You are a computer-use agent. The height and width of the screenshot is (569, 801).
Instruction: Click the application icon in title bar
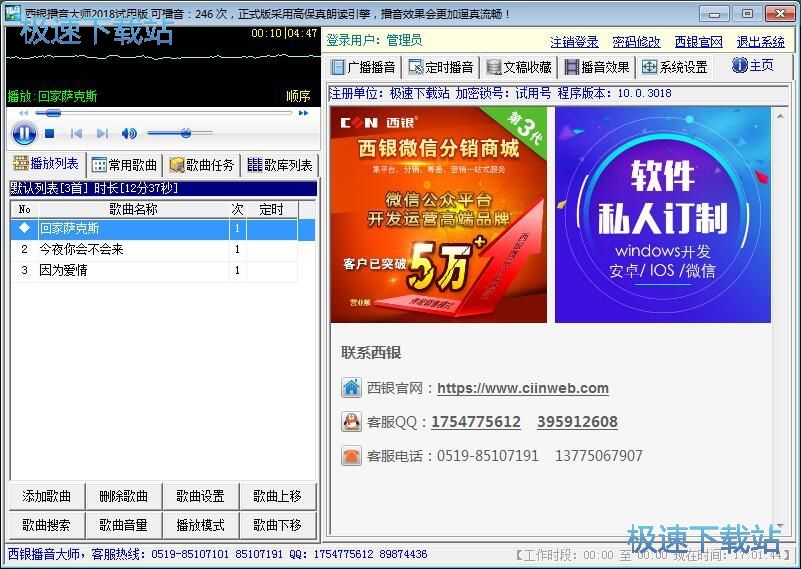(x=12, y=12)
